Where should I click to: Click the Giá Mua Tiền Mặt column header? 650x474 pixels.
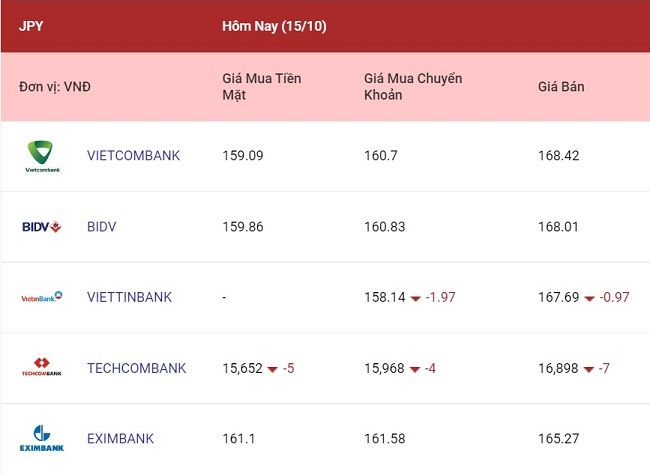tap(262, 87)
